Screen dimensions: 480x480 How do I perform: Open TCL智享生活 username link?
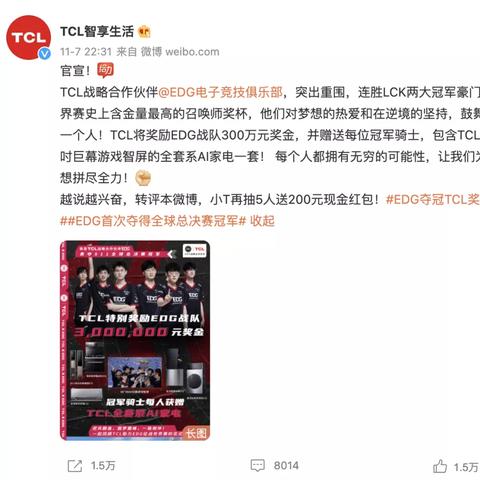[x=97, y=32]
